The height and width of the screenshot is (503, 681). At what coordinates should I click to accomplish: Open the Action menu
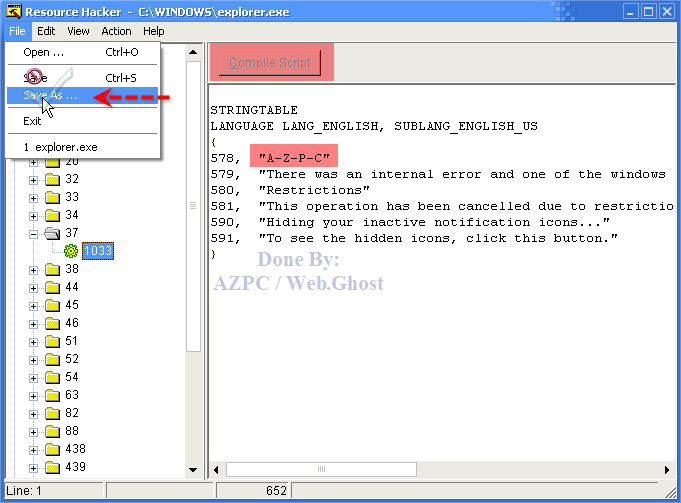116,31
